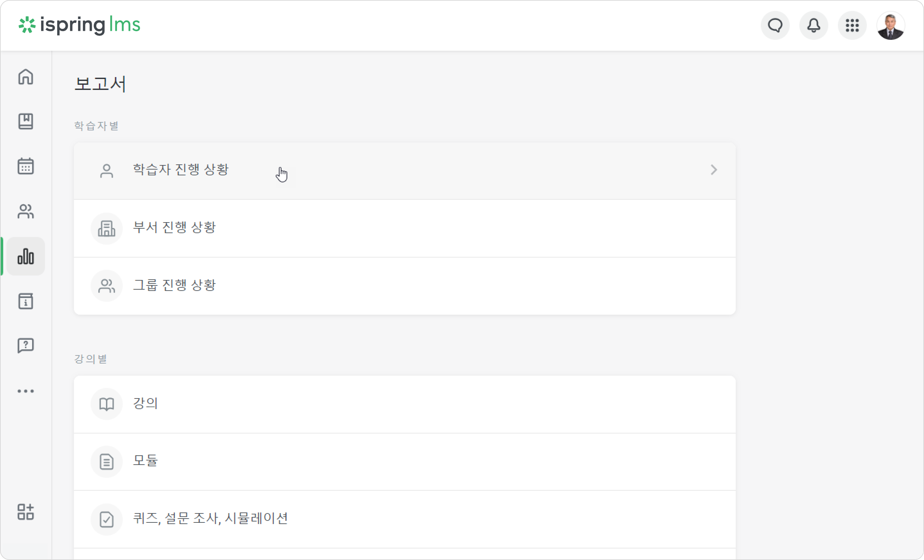924x560 pixels.
Task: Open the Home icon in sidebar
Action: tap(26, 77)
